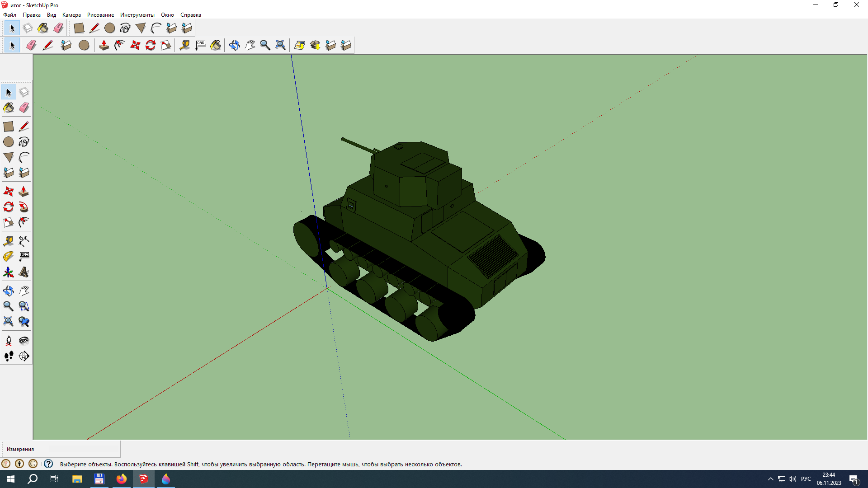Open Firefox from the Windows taskbar
The width and height of the screenshot is (868, 488).
[121, 479]
